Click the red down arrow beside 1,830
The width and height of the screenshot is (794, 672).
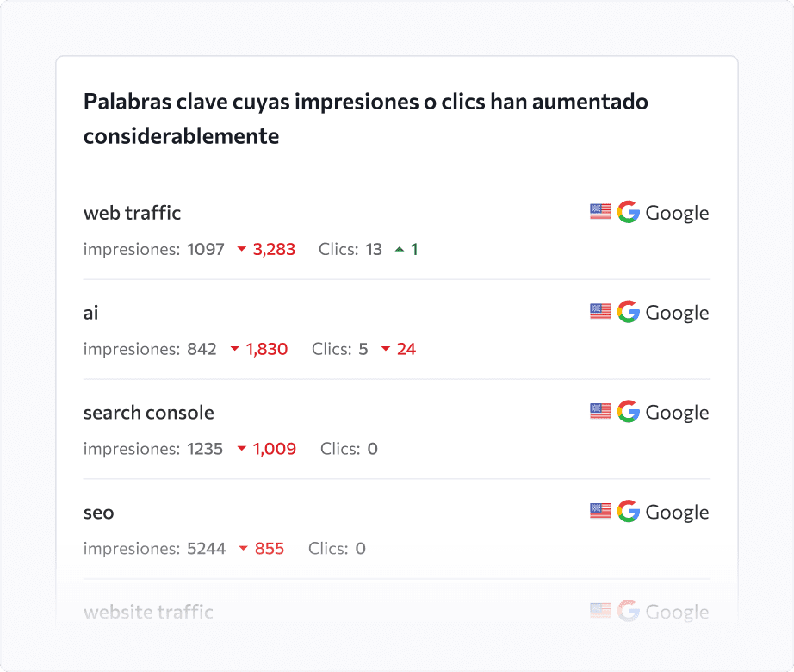(x=234, y=348)
